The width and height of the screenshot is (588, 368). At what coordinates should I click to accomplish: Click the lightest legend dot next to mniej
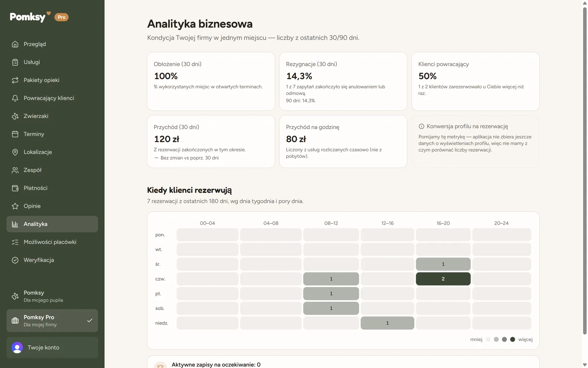pyautogui.click(x=488, y=339)
